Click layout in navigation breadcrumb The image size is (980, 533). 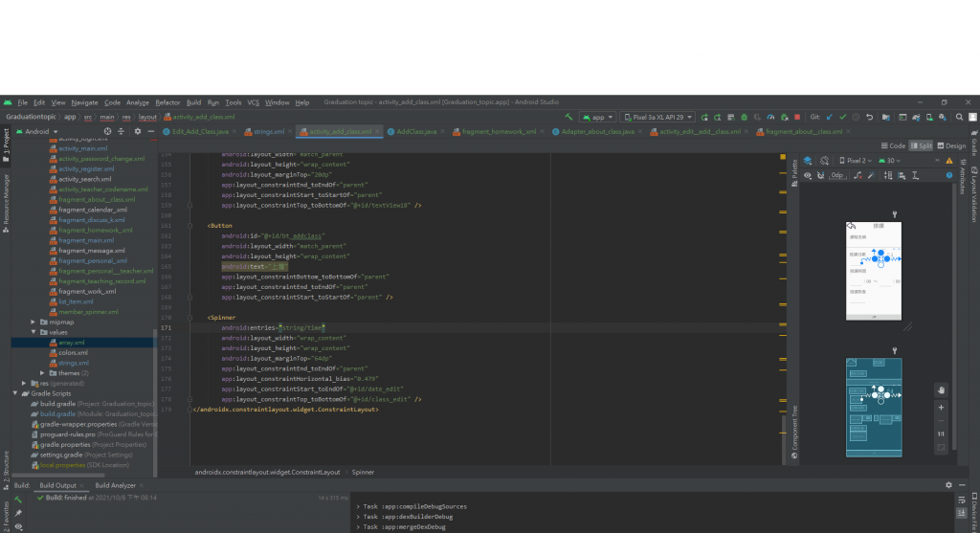click(147, 117)
